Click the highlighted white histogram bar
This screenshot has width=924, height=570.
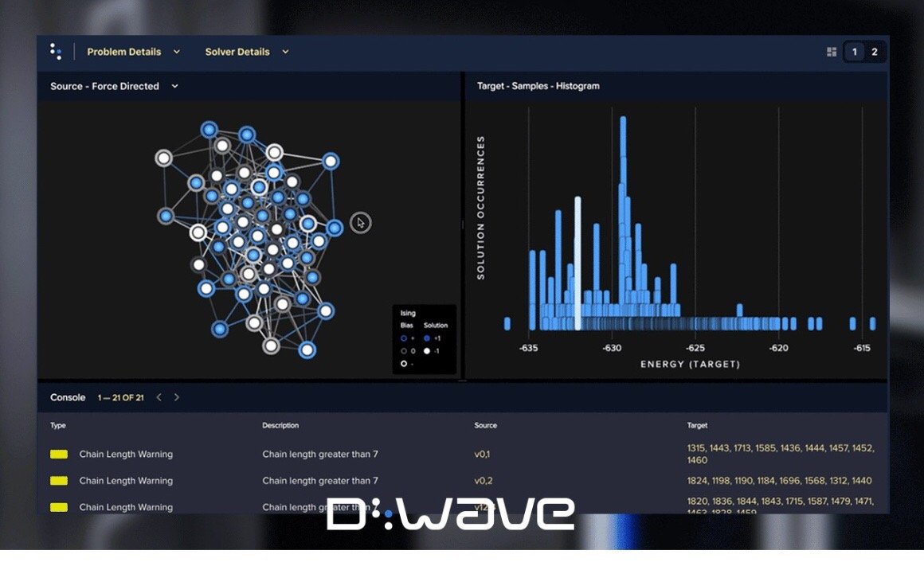[x=577, y=264]
